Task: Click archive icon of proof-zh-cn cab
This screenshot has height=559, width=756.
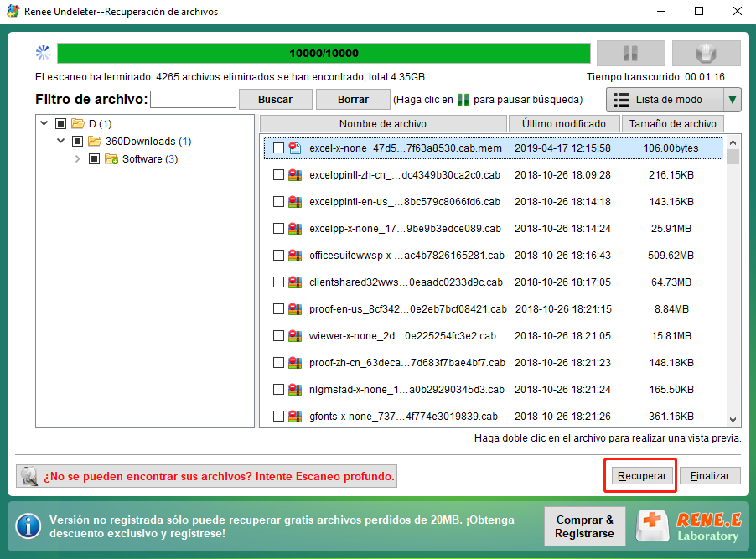Action: [295, 362]
